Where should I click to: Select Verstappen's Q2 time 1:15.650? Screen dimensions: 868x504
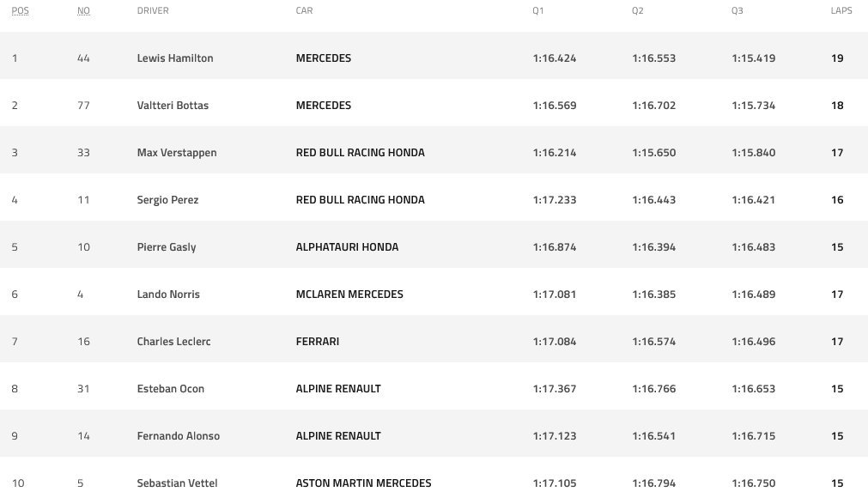click(x=653, y=153)
